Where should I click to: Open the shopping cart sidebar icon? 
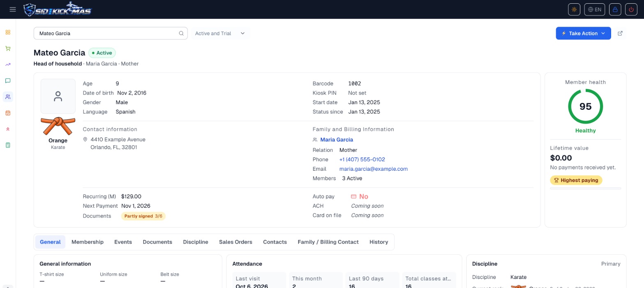click(8, 49)
